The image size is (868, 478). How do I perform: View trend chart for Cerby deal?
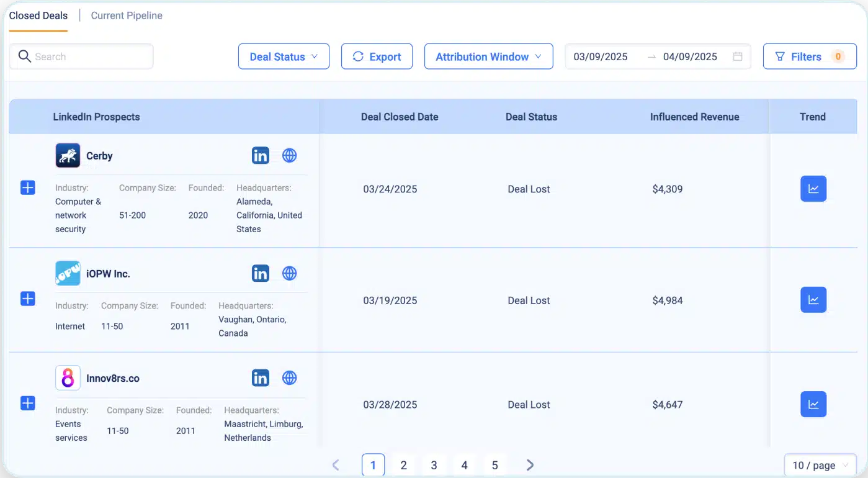813,189
